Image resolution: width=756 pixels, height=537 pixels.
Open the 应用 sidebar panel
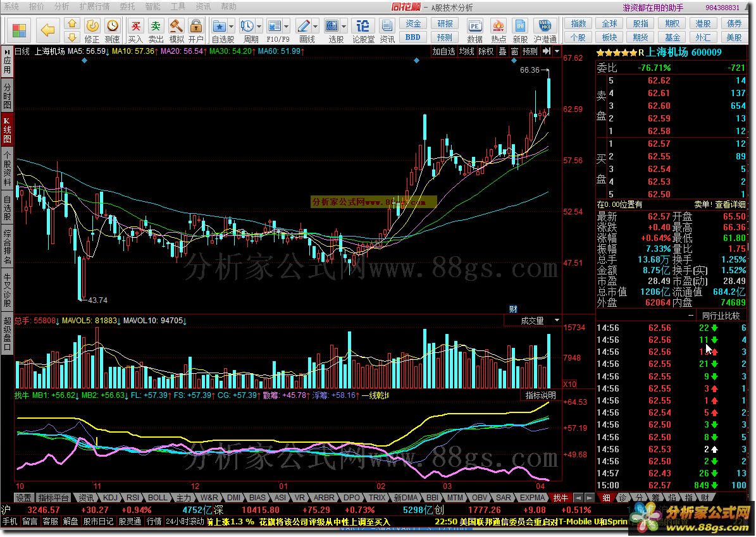click(7, 63)
